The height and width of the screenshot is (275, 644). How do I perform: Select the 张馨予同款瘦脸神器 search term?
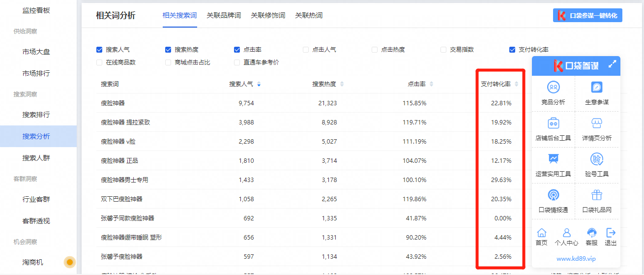pyautogui.click(x=127, y=218)
